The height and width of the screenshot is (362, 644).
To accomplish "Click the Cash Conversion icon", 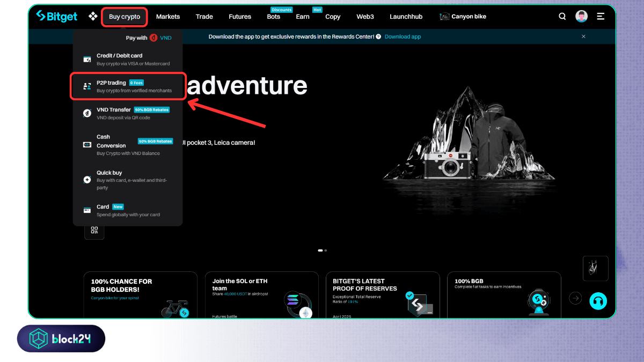I will click(87, 145).
